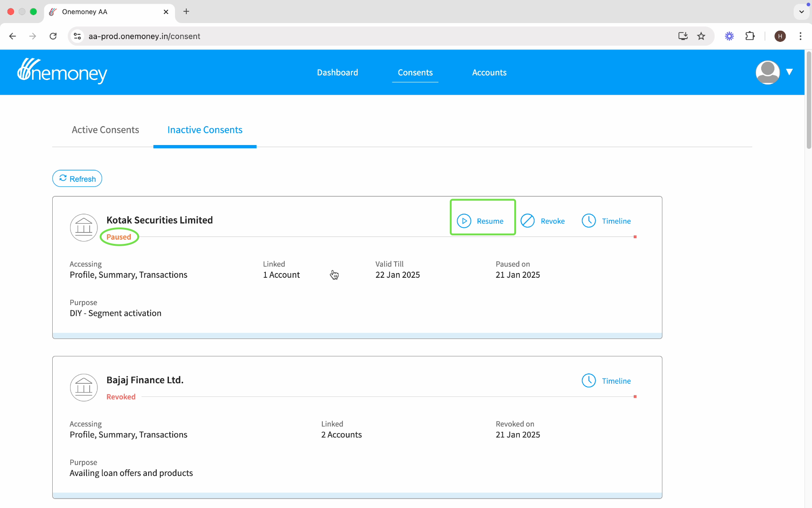
Task: Expand the tab search dropdown arrow
Action: (801, 12)
